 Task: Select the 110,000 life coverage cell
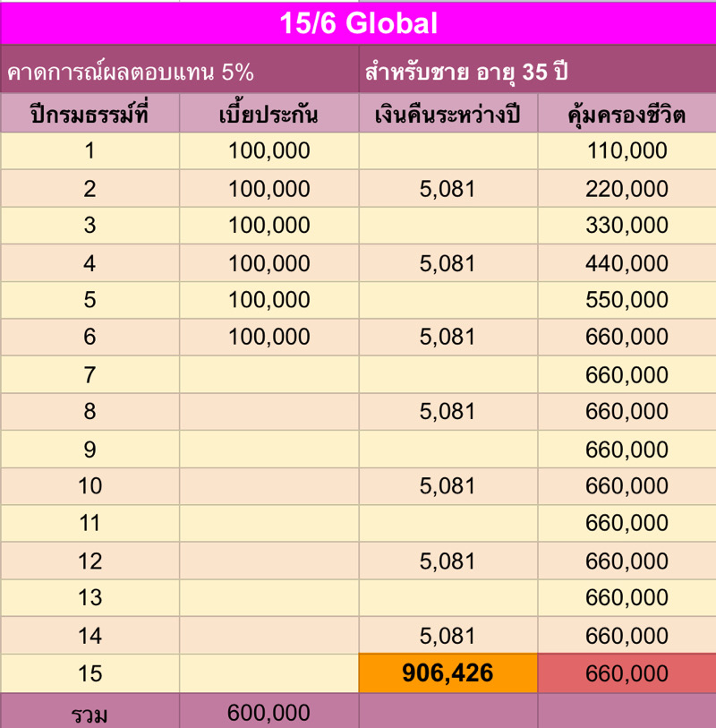(626, 151)
